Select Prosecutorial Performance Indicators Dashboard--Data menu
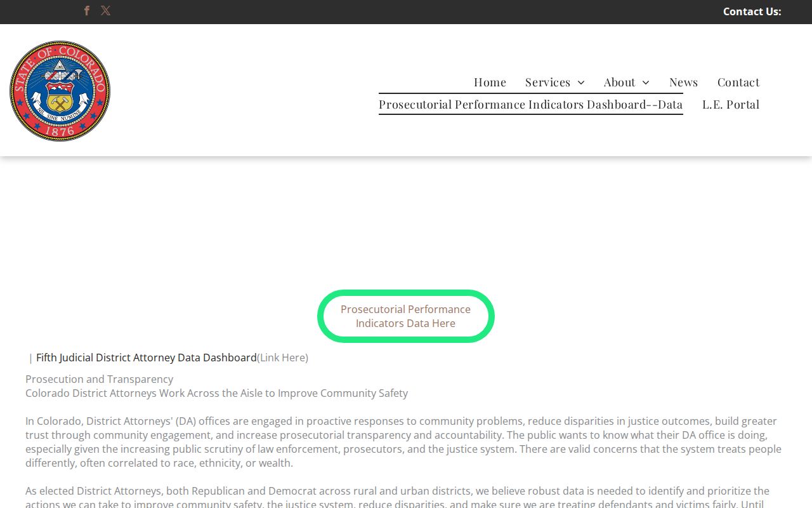Image resolution: width=812 pixels, height=508 pixels. coord(530,104)
